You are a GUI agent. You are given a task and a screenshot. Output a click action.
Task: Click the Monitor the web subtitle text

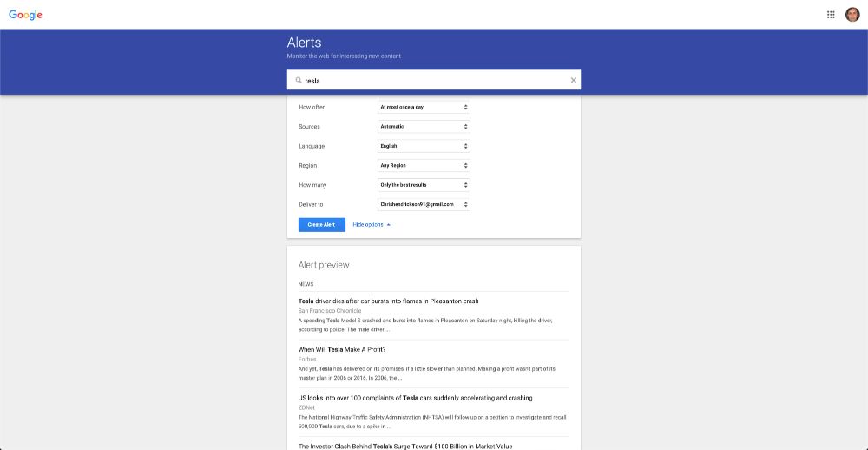point(344,56)
